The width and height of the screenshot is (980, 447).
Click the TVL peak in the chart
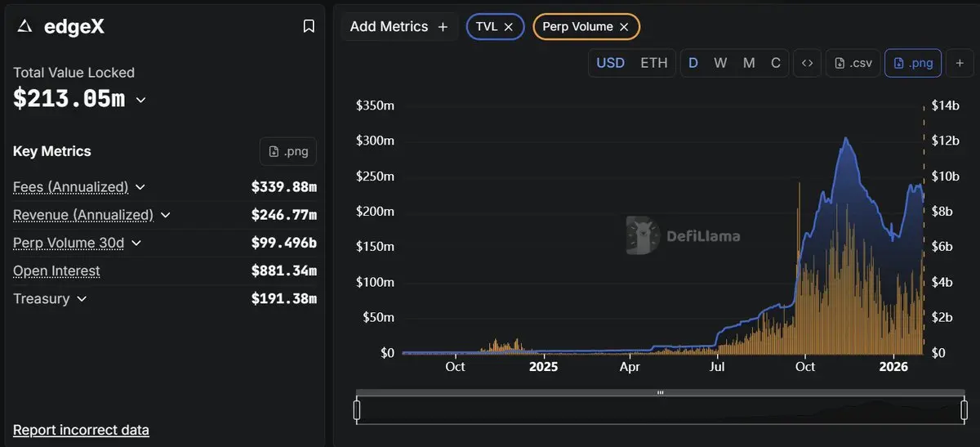pos(846,138)
